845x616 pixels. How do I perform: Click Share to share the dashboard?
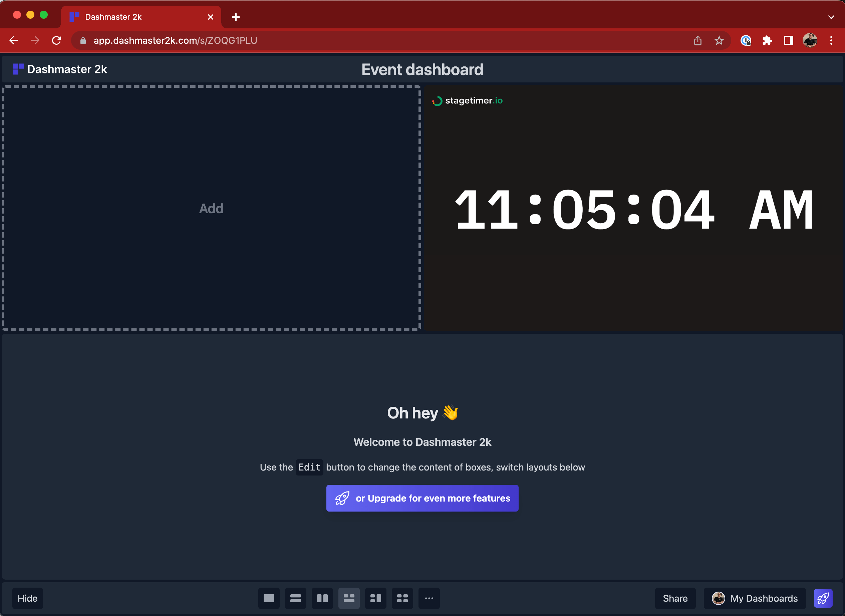[x=675, y=598]
